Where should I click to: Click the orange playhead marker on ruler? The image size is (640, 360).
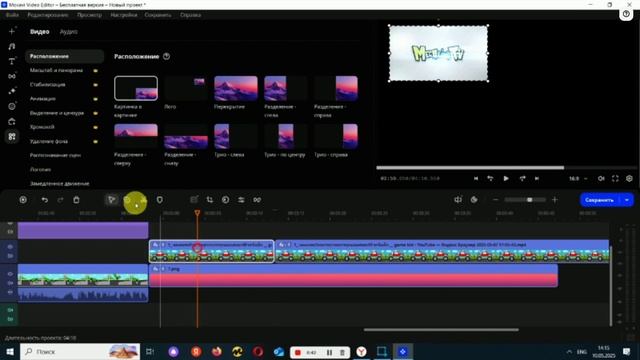point(197,213)
